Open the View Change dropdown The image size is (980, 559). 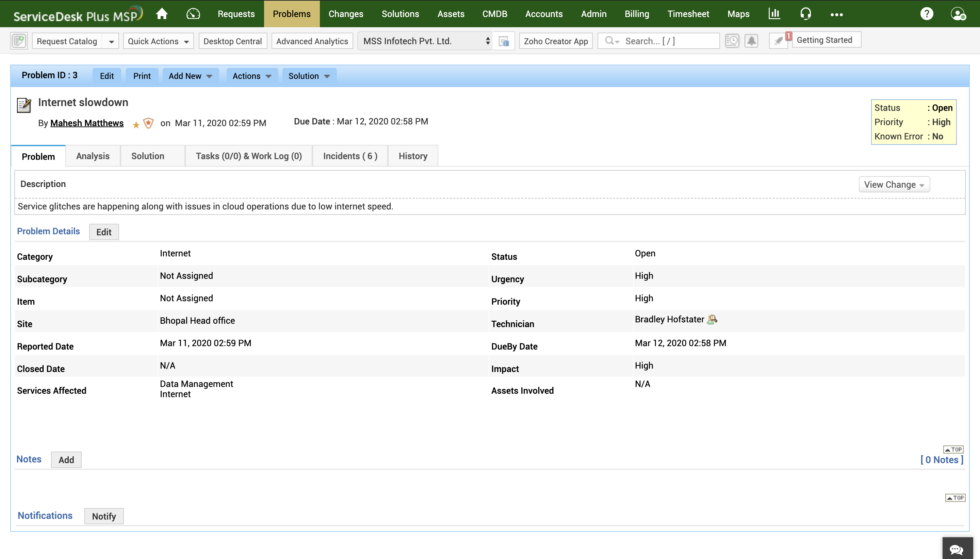click(x=894, y=185)
